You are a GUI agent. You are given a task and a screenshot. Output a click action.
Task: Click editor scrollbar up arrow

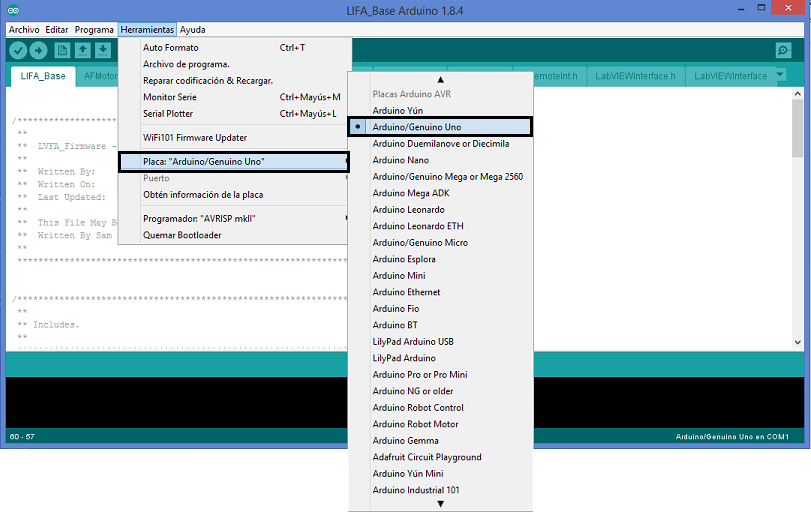click(x=797, y=94)
